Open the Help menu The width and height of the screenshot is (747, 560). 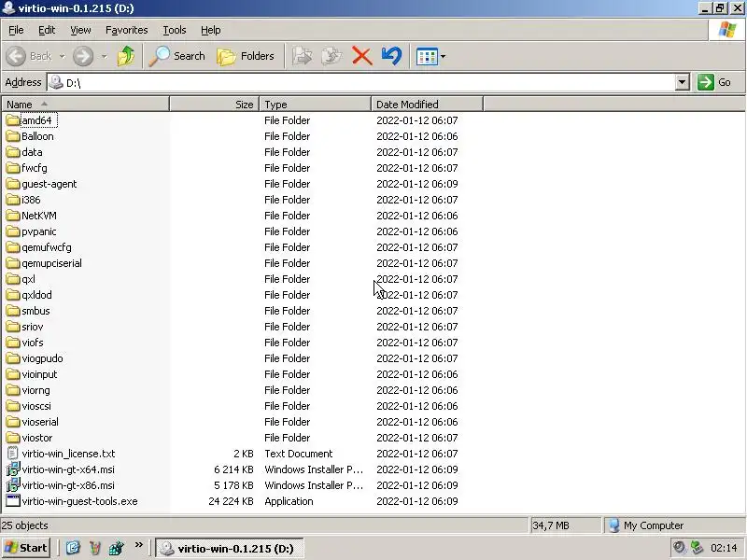(x=211, y=30)
